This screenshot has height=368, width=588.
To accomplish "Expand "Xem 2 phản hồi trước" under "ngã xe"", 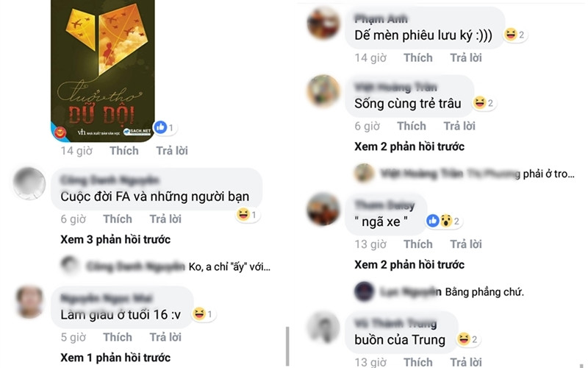I will (x=409, y=265).
